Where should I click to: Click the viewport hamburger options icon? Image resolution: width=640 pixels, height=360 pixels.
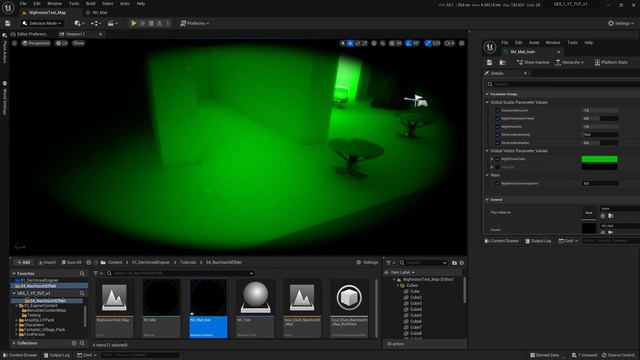click(x=15, y=43)
